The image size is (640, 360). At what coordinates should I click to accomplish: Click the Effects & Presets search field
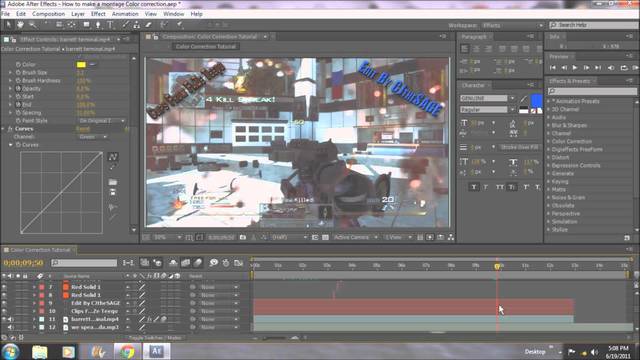592,91
